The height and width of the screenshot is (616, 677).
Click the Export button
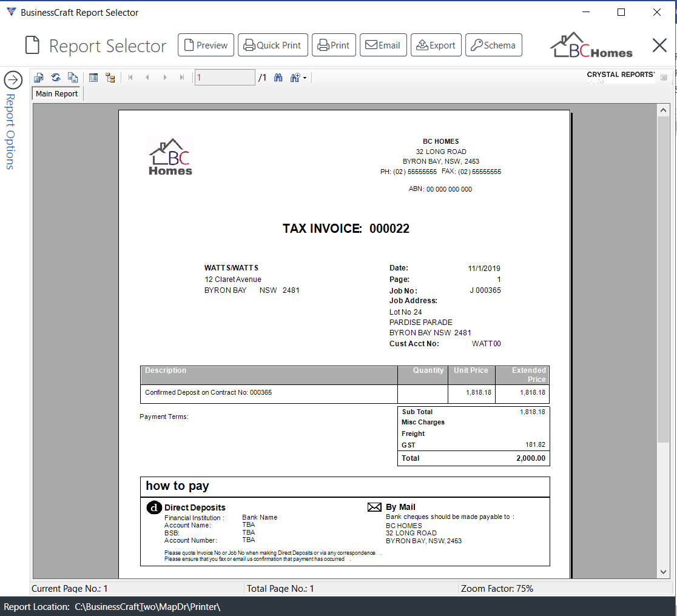(x=436, y=45)
